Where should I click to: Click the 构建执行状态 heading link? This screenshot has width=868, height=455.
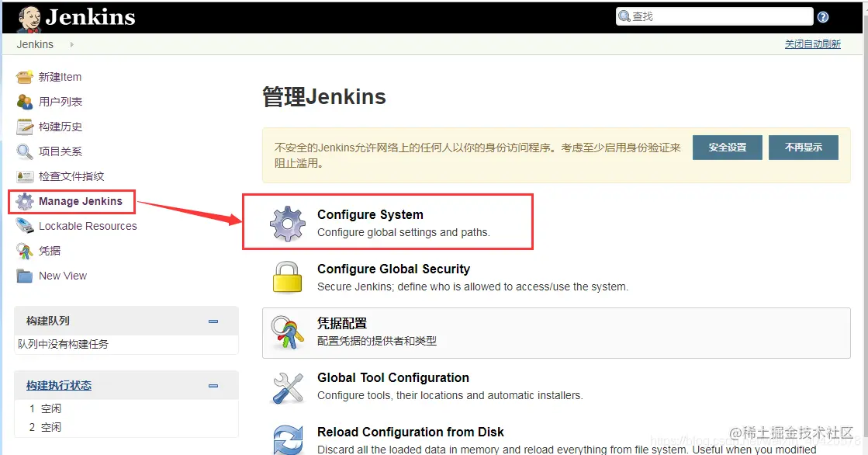point(59,386)
